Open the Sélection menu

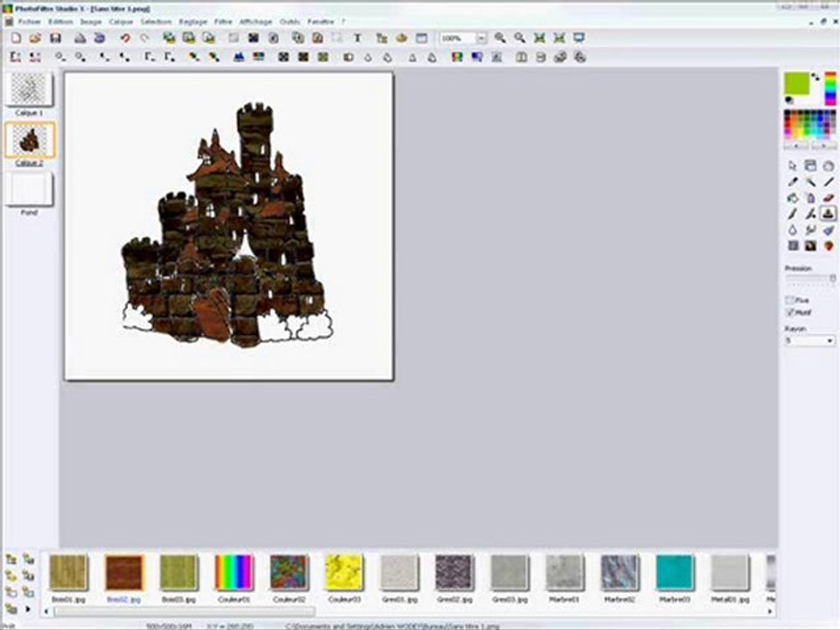click(156, 22)
